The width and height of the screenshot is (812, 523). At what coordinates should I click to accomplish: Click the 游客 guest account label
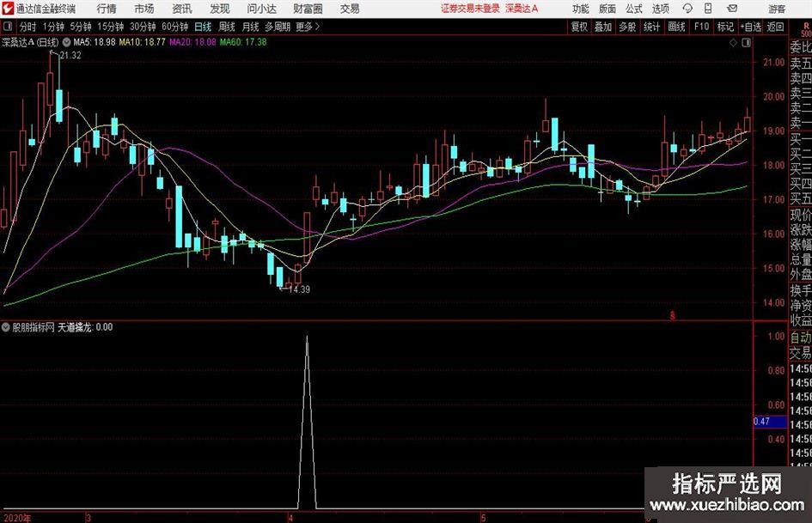pyautogui.click(x=776, y=9)
